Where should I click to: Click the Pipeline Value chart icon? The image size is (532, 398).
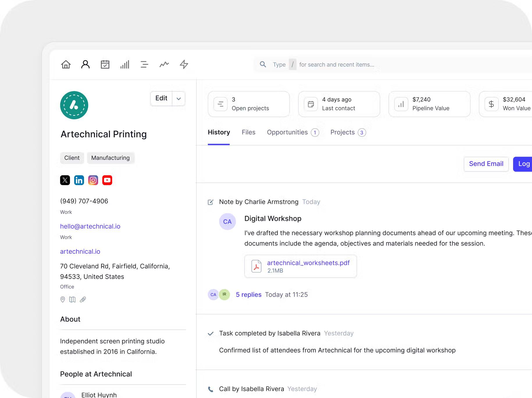401,104
